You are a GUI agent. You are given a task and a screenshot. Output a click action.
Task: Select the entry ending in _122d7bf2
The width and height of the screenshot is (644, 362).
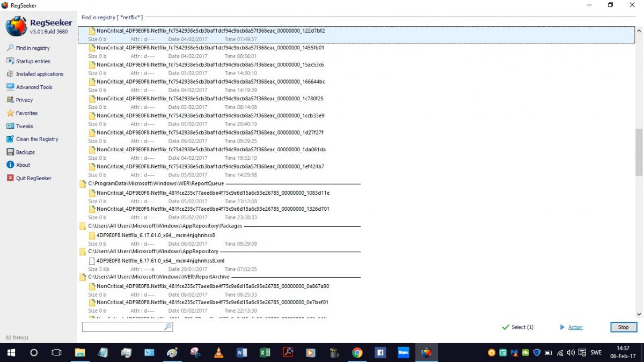[x=356, y=34]
